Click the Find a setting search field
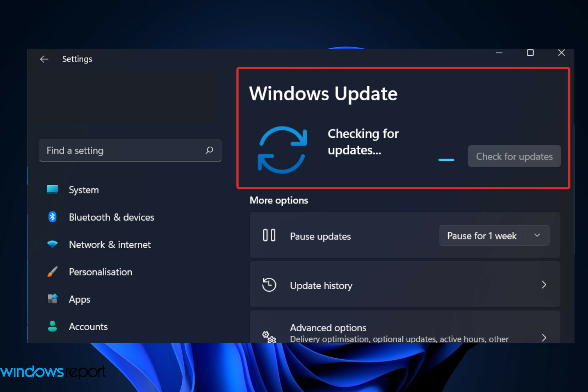This screenshot has width=588, height=392. [130, 150]
